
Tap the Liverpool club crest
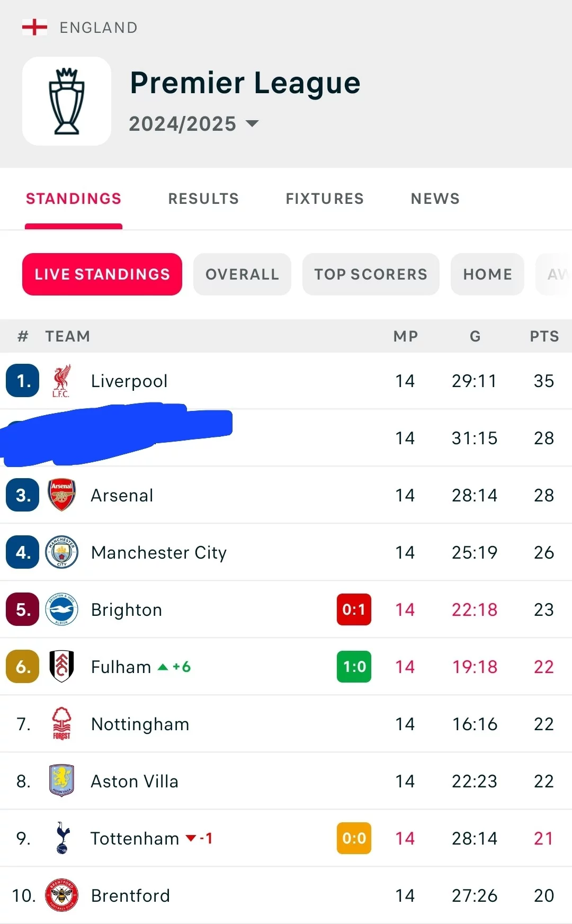(x=61, y=381)
